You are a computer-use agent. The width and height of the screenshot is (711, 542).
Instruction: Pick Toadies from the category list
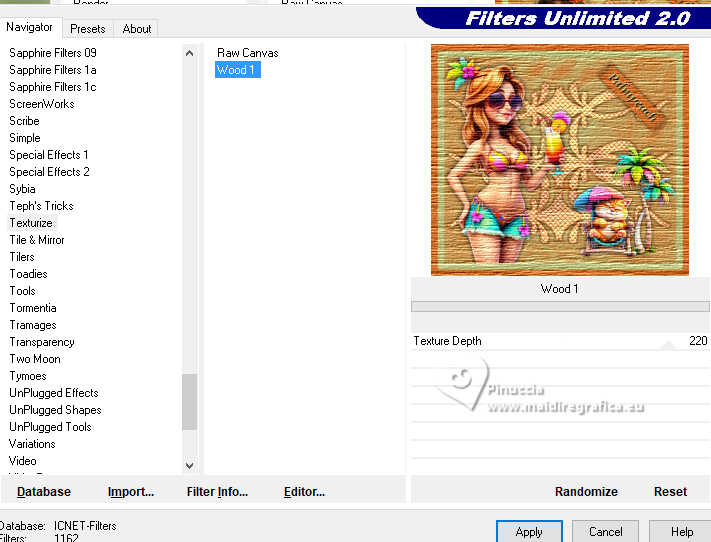28,274
